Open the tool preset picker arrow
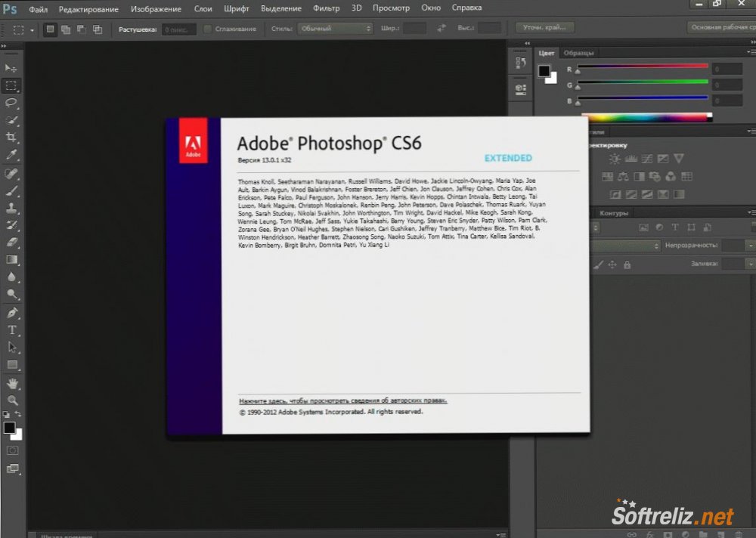Viewport: 756px width, 538px height. pos(33,30)
